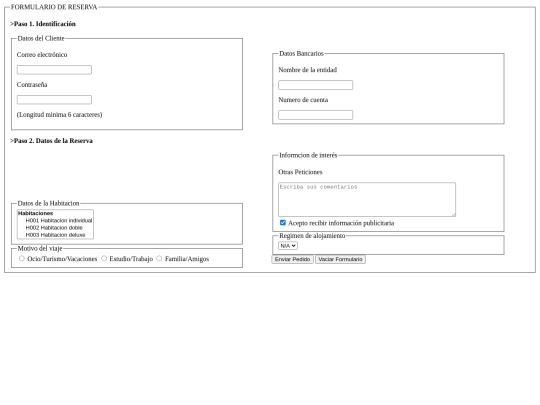Click the Habitaciones group header in listbox
The image size is (540, 405).
point(35,213)
